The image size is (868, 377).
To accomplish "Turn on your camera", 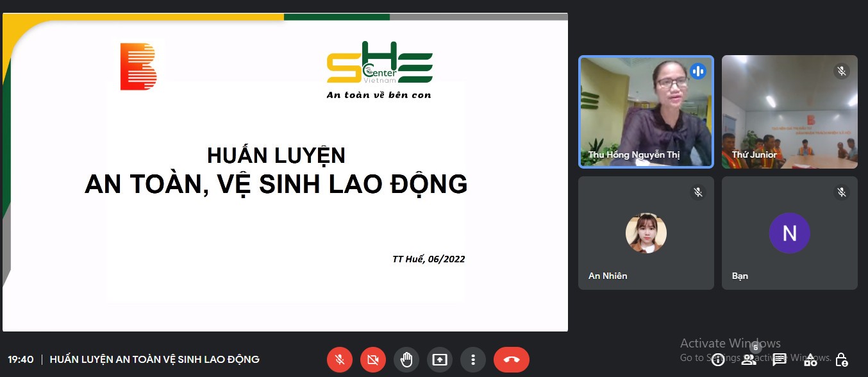I will point(373,360).
